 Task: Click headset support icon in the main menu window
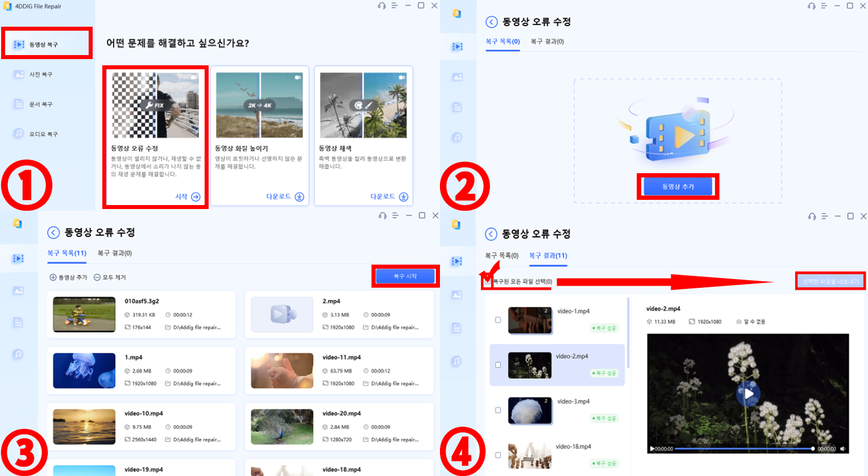[x=381, y=6]
